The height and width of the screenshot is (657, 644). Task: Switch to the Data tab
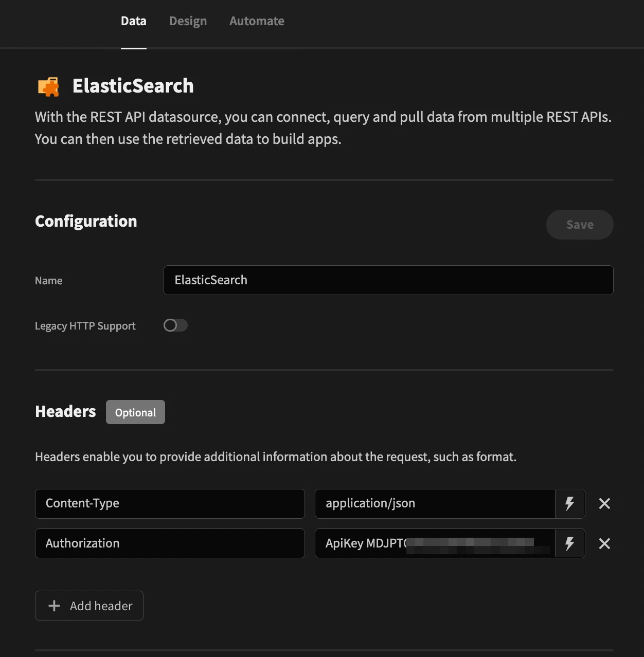[x=133, y=21]
